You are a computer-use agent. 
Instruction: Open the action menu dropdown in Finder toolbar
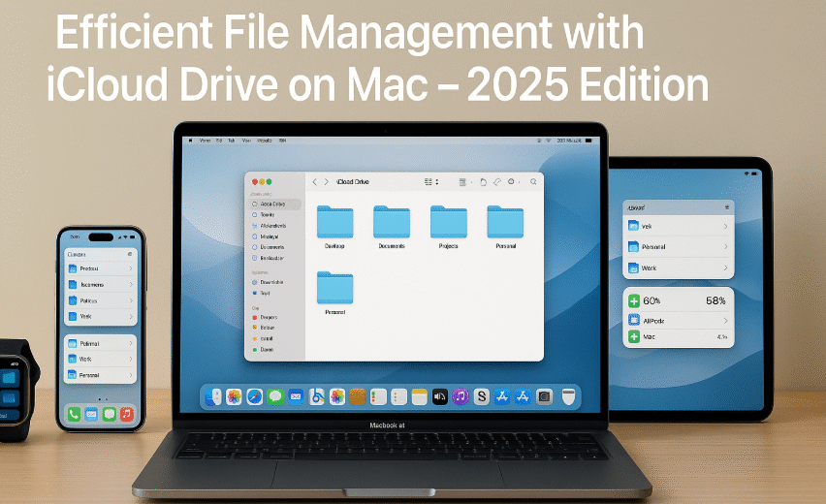point(513,181)
